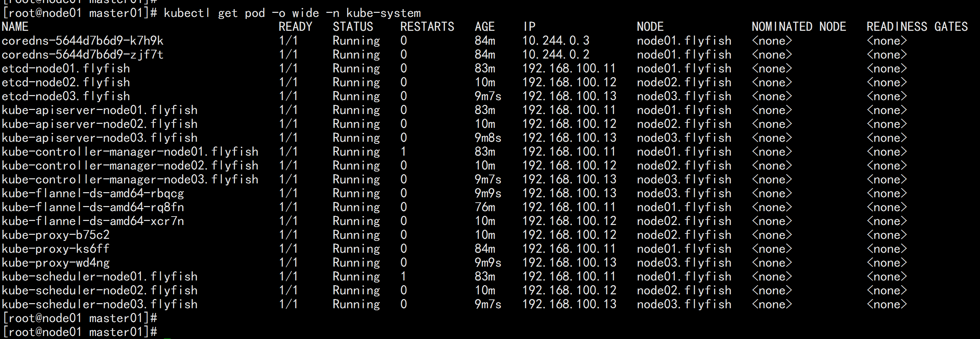980x339 pixels.
Task: Select pod name kube-flannel-ds-amd64-rbqcg
Action: (x=93, y=193)
